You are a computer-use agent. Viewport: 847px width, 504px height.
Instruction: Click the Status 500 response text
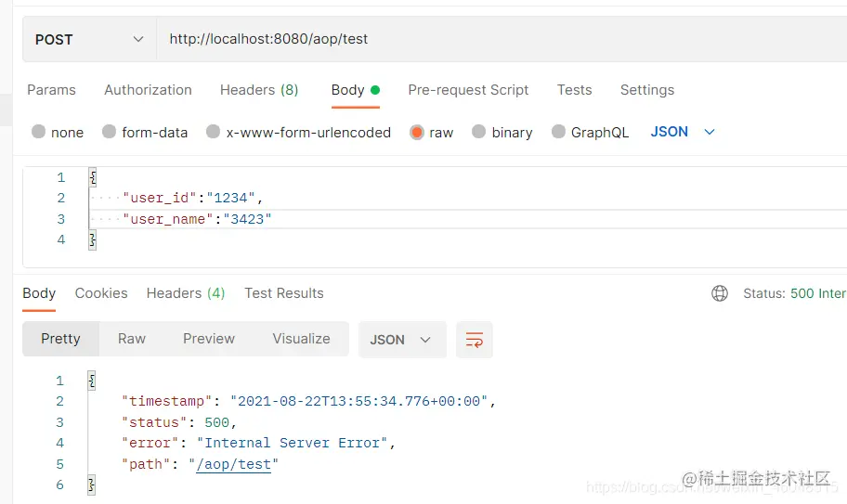795,293
